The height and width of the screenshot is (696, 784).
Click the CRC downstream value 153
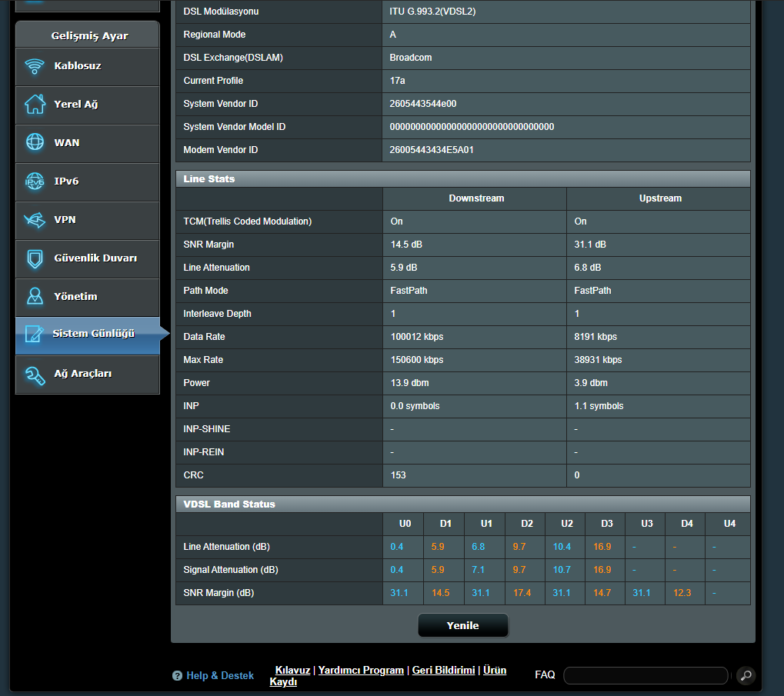[x=398, y=475]
